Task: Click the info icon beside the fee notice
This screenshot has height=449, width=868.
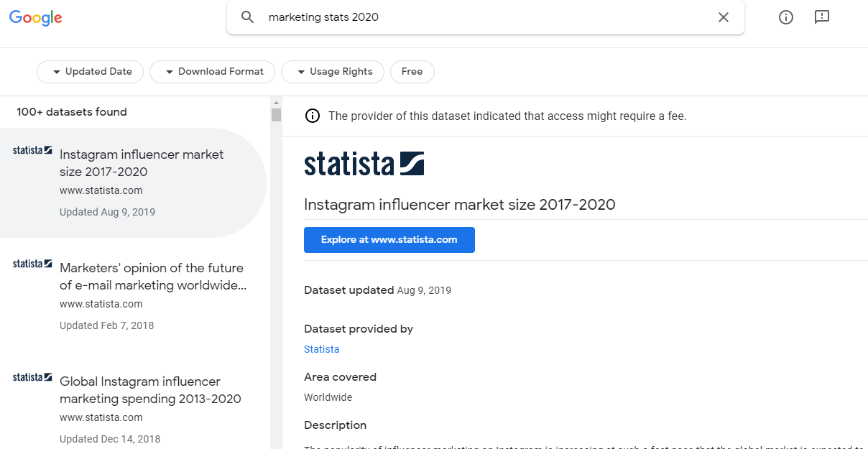Action: pyautogui.click(x=313, y=116)
